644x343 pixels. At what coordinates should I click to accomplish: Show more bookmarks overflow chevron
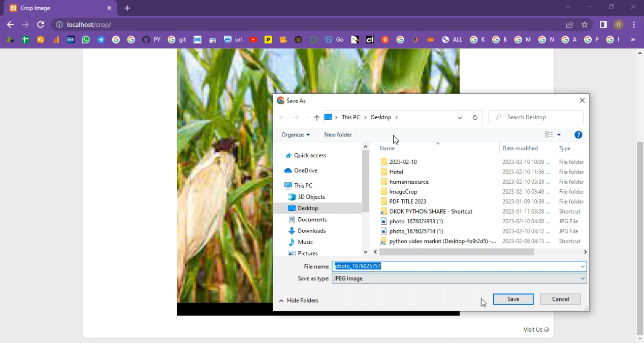pyautogui.click(x=633, y=40)
